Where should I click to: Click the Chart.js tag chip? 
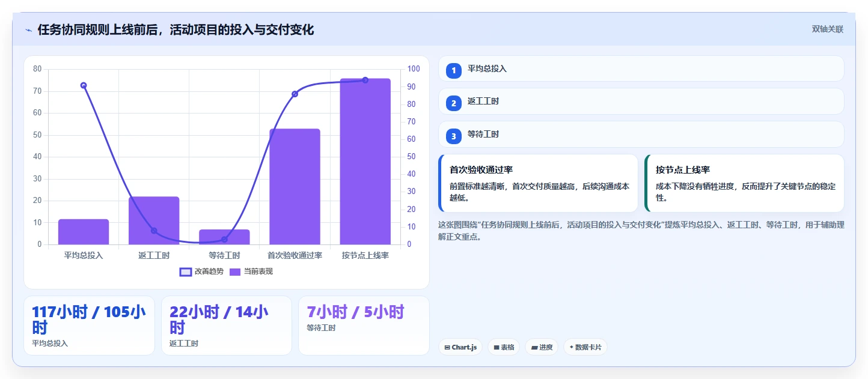pyautogui.click(x=460, y=347)
